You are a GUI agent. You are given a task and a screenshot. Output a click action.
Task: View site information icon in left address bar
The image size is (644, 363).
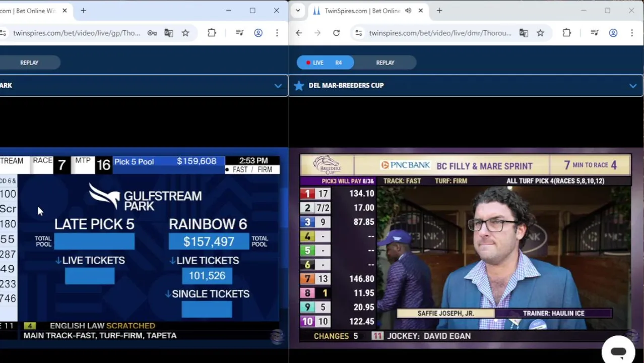click(3, 33)
